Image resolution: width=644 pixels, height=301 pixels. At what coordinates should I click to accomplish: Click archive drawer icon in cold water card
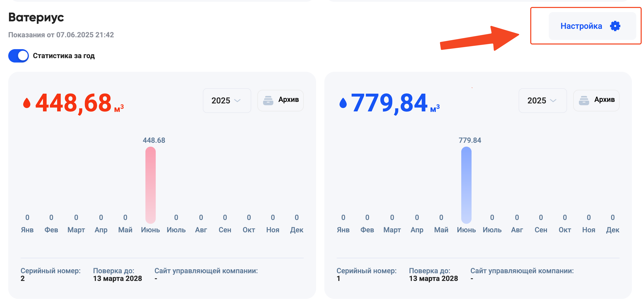coord(584,101)
